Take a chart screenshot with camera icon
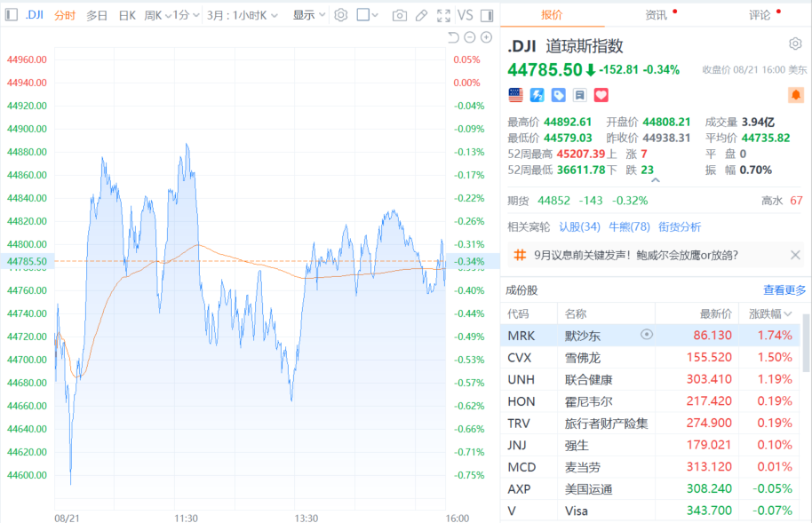The width and height of the screenshot is (812, 523). [x=399, y=15]
